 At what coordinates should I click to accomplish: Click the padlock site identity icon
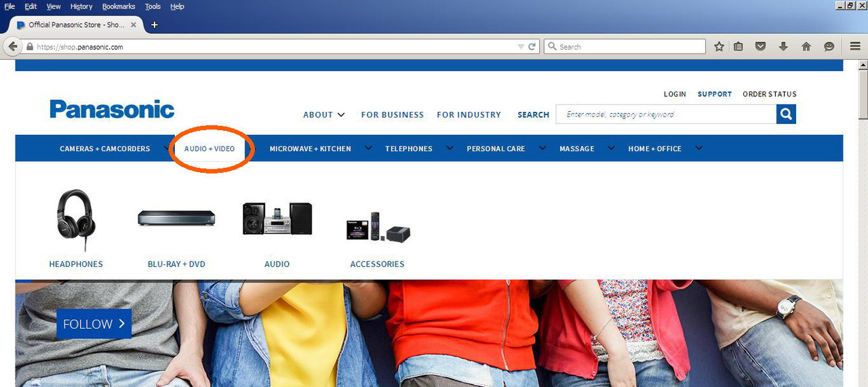[30, 47]
